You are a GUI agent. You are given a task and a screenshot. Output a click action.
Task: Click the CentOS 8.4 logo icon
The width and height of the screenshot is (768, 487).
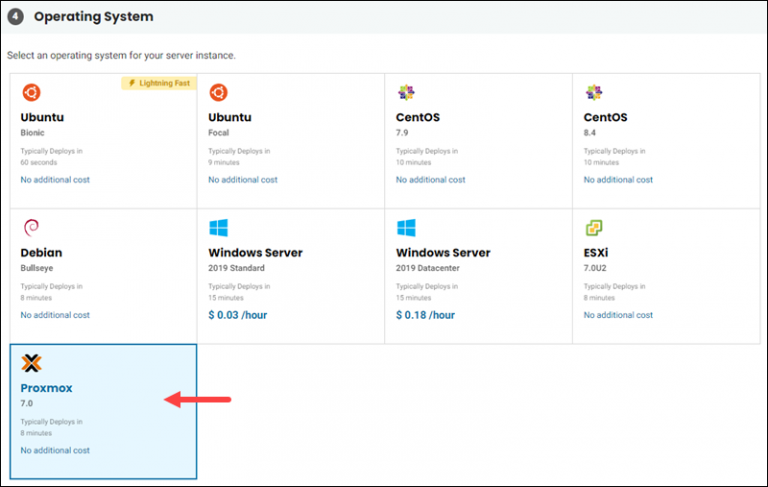[593, 93]
